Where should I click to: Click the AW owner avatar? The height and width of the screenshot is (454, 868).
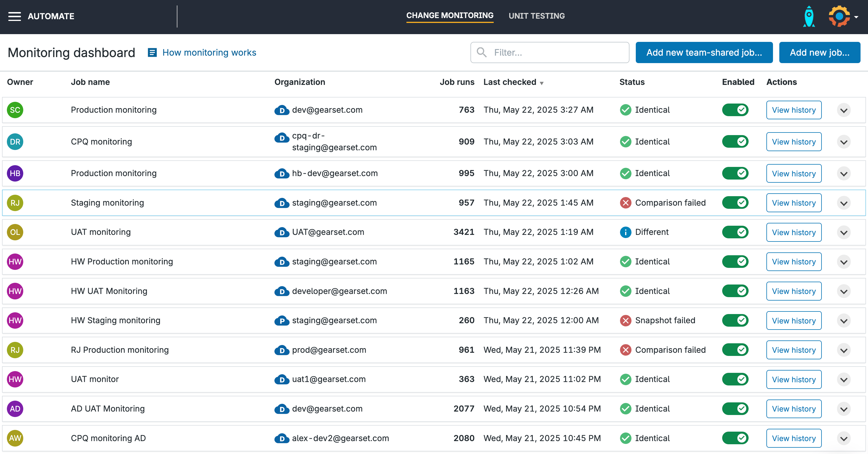(x=15, y=438)
